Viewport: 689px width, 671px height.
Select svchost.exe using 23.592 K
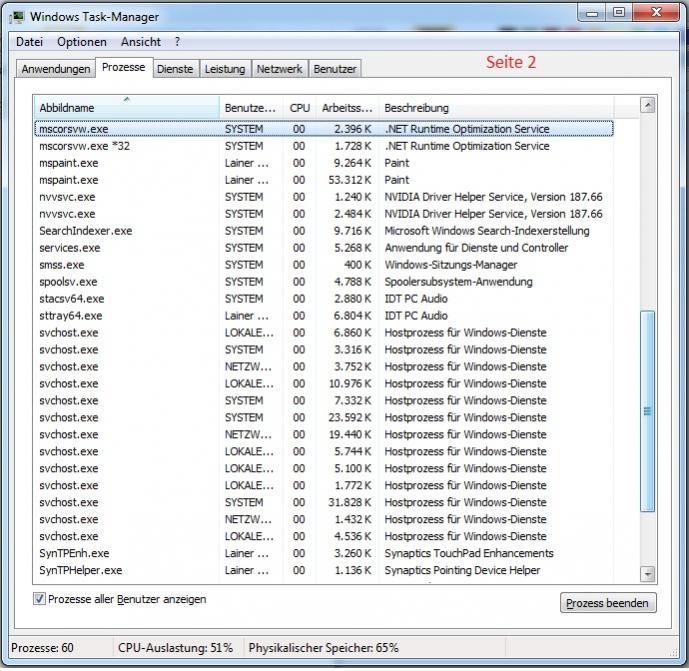tap(324, 417)
